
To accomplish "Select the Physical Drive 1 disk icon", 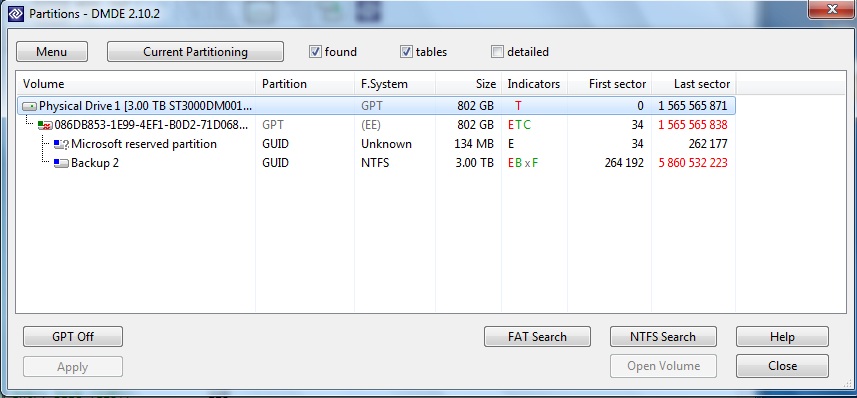I will pos(30,106).
